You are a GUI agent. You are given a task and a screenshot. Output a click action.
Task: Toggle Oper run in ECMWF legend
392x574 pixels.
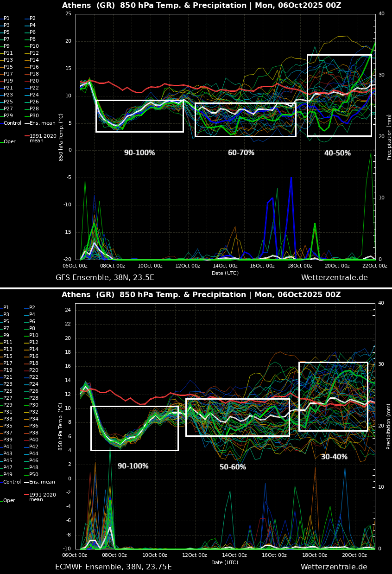[x=9, y=501]
